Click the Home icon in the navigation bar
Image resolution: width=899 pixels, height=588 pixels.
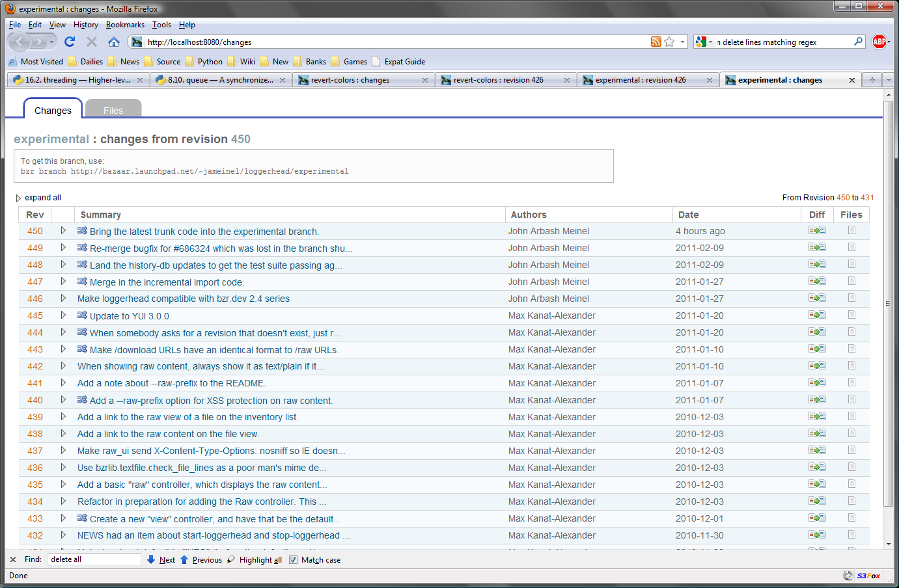coord(114,42)
